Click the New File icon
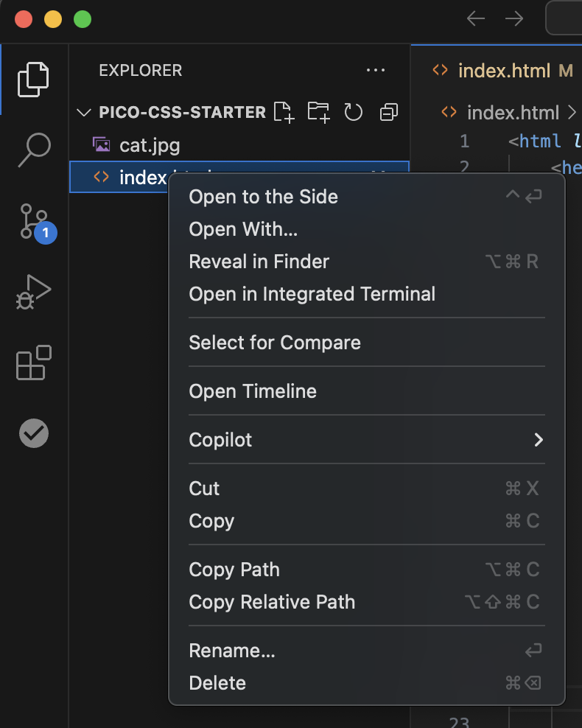The height and width of the screenshot is (728, 582). (x=284, y=112)
